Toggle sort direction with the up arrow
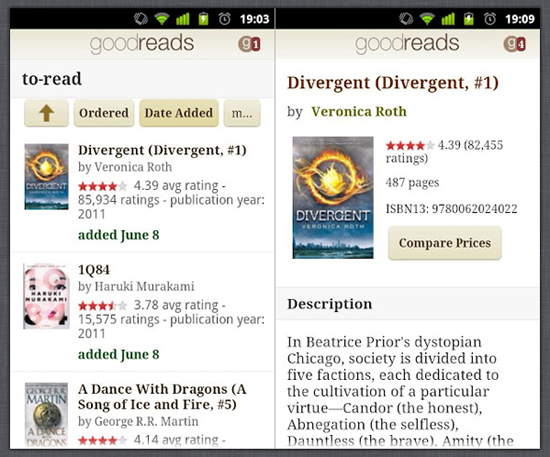This screenshot has width=550, height=457. [x=46, y=113]
